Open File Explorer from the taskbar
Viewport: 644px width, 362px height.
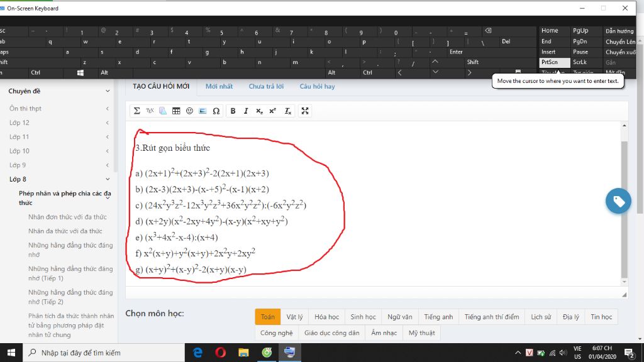[x=243, y=353]
